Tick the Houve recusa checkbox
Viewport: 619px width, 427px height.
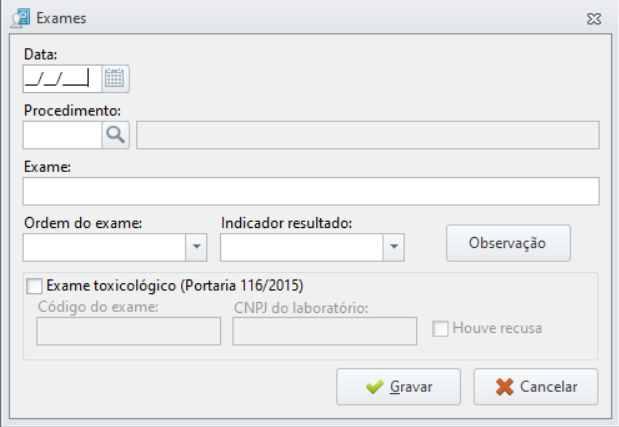(440, 328)
